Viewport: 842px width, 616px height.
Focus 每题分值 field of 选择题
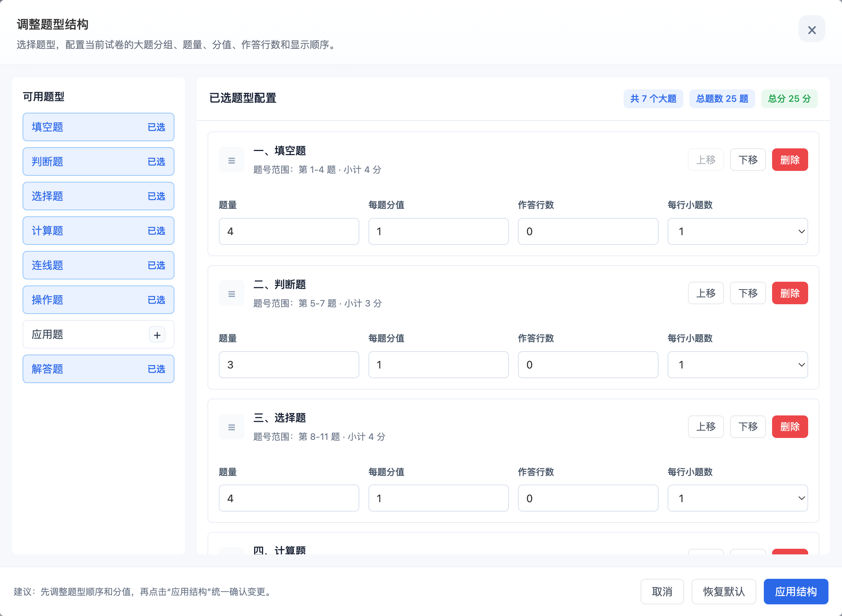438,498
